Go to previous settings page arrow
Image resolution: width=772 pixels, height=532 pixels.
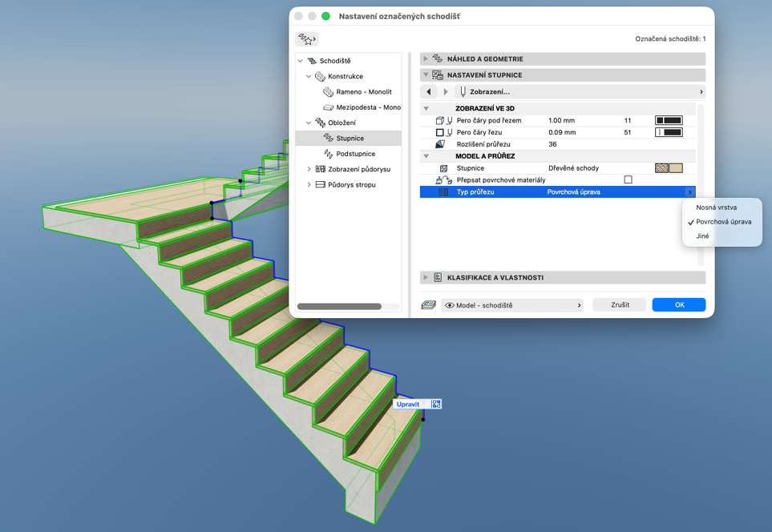pyautogui.click(x=429, y=91)
